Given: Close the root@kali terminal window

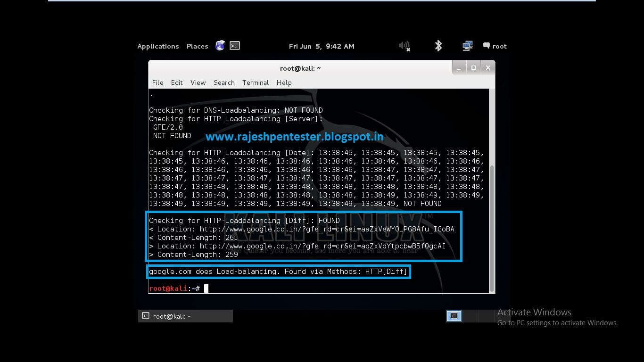Looking at the screenshot, I should coord(488,68).
